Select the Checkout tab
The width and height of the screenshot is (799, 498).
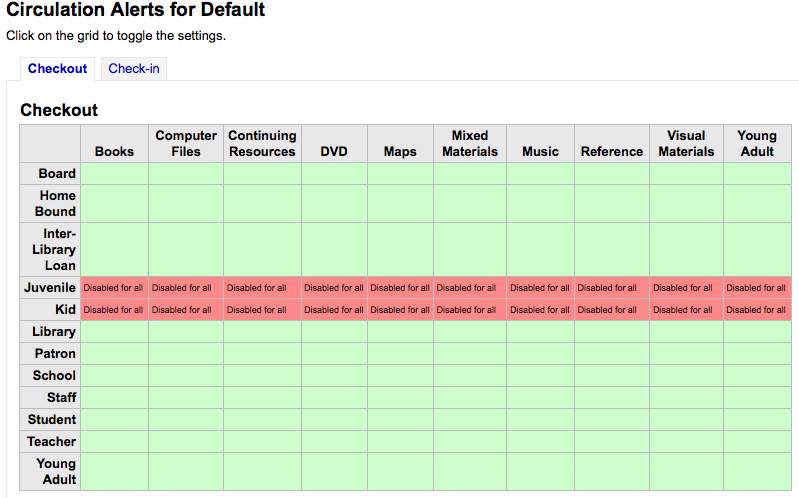tap(58, 69)
